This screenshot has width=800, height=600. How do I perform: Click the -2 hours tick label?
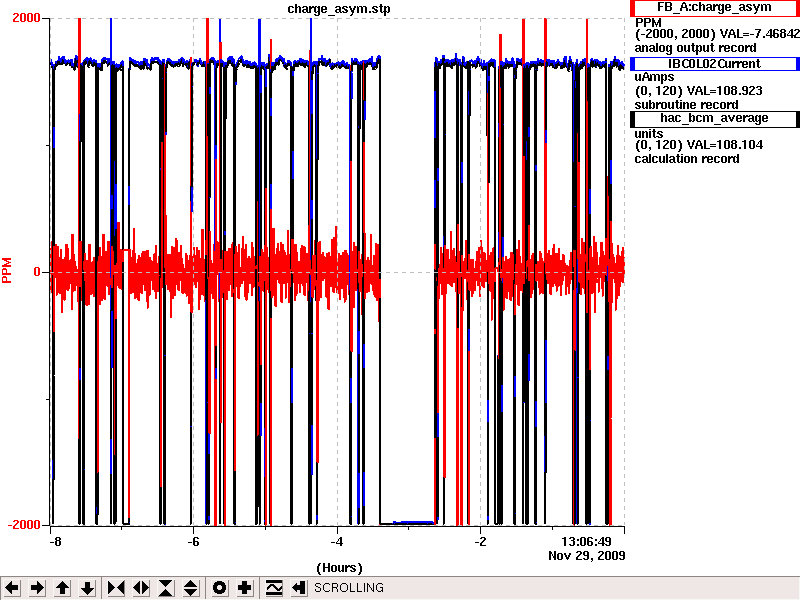480,541
